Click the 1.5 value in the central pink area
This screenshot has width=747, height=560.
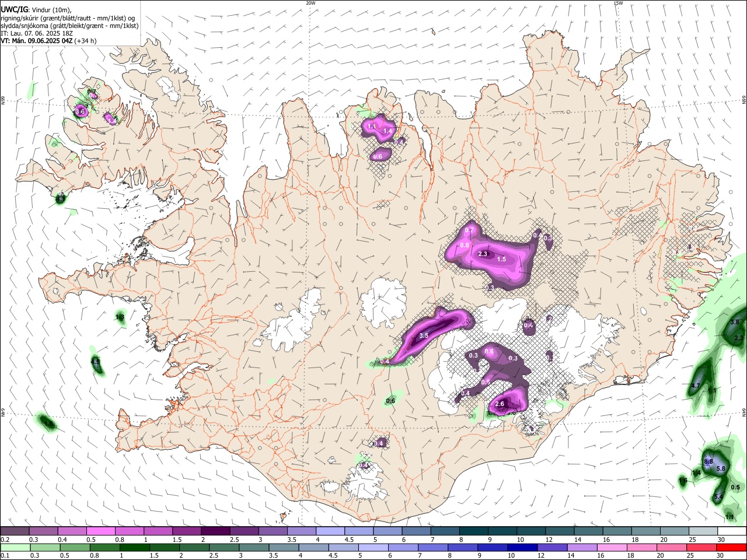coord(501,259)
